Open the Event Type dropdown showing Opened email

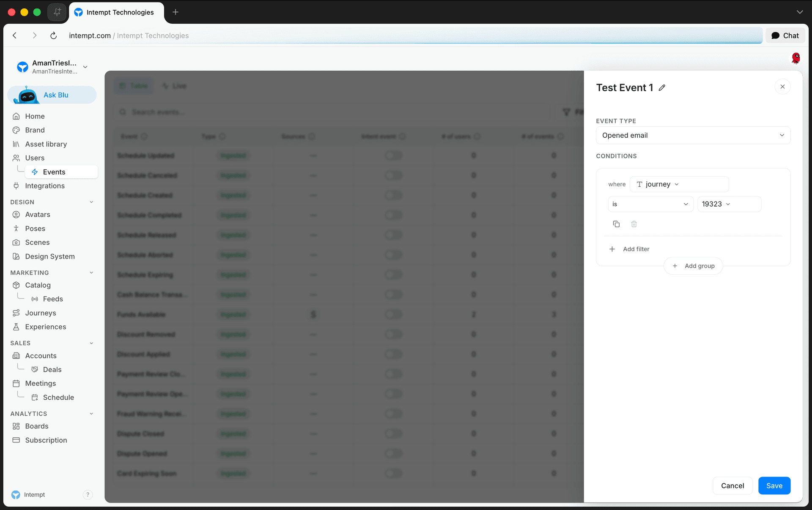(693, 135)
